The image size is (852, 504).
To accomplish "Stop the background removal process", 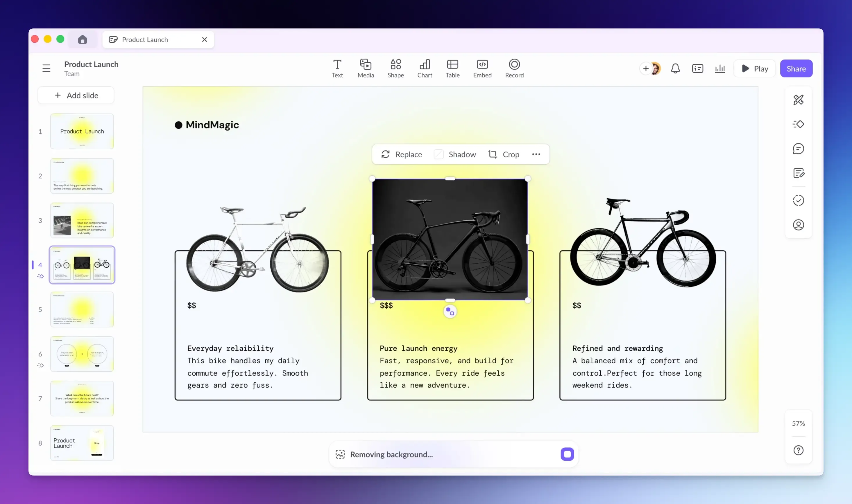I will (x=567, y=454).
